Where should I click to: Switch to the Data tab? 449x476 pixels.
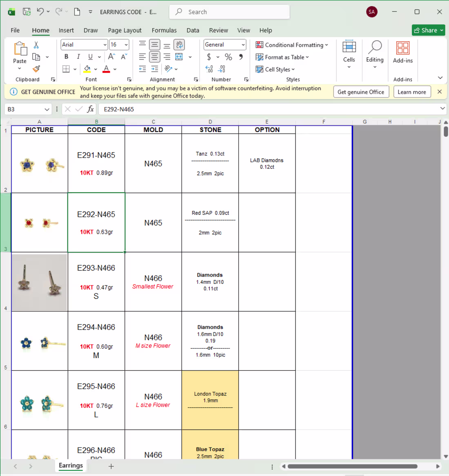coord(193,30)
